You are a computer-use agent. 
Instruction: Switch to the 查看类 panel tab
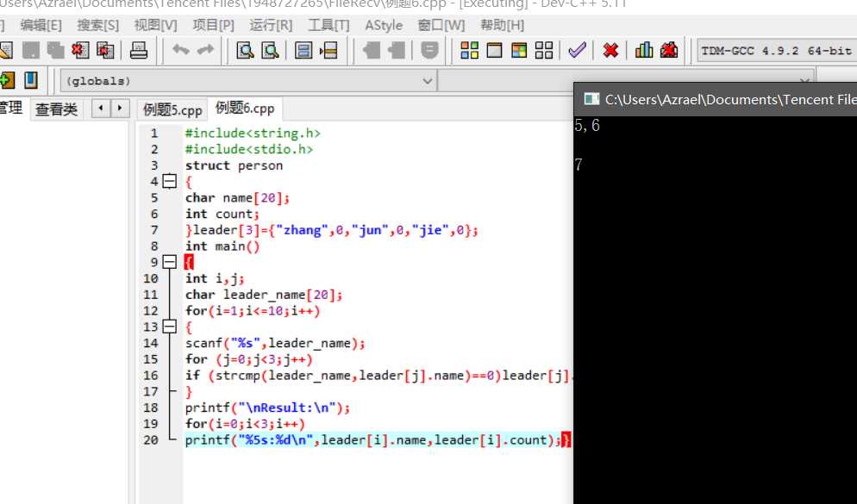pyautogui.click(x=56, y=109)
